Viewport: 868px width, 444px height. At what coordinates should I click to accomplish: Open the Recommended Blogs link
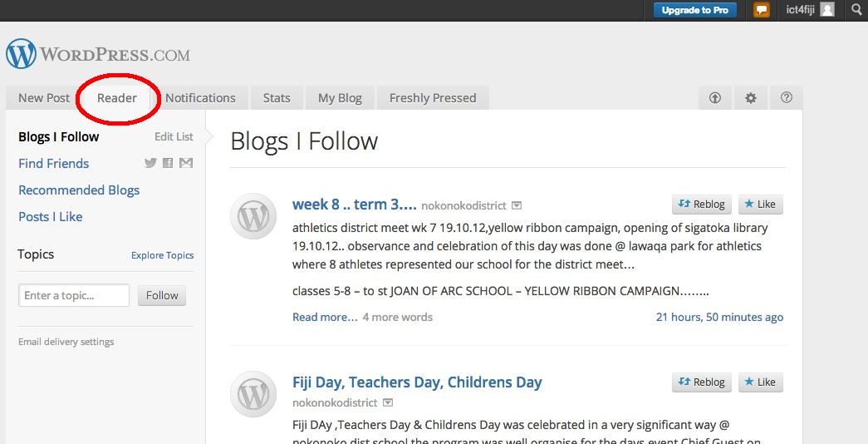(79, 190)
